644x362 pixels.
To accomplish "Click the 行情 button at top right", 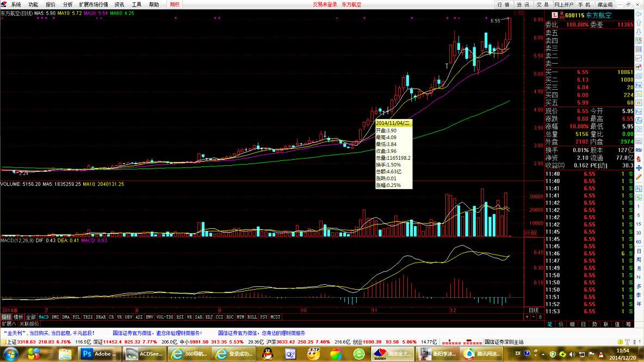I will (x=504, y=4).
